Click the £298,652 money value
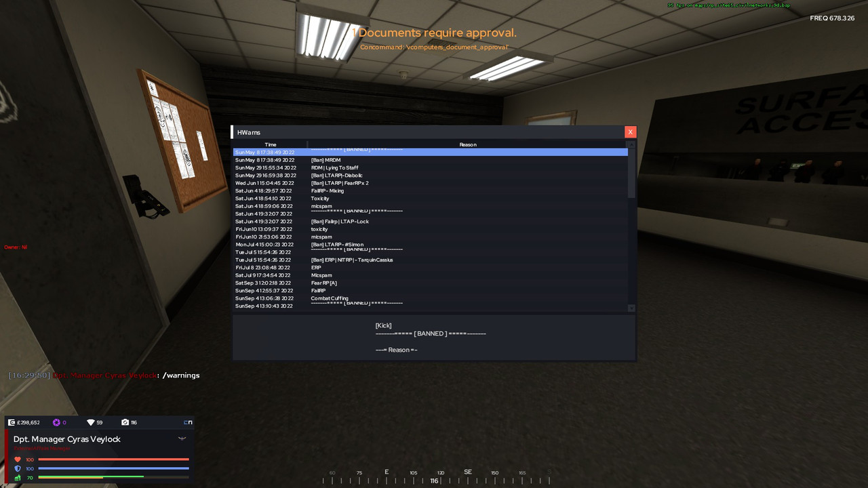 pyautogui.click(x=28, y=422)
